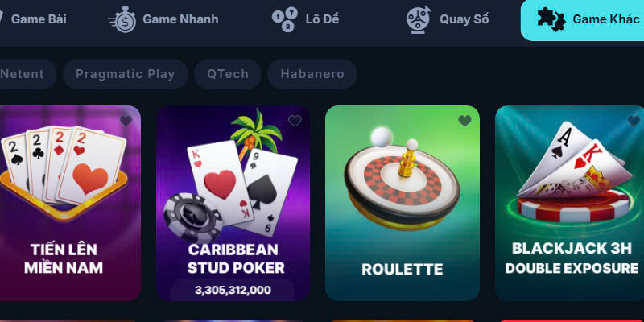Click the Caribbean Stud Poker jackpot amount
This screenshot has width=644, height=322.
[x=233, y=290]
